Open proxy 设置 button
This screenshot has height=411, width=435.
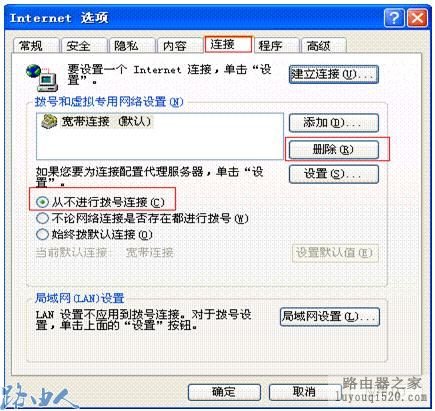[x=334, y=174]
